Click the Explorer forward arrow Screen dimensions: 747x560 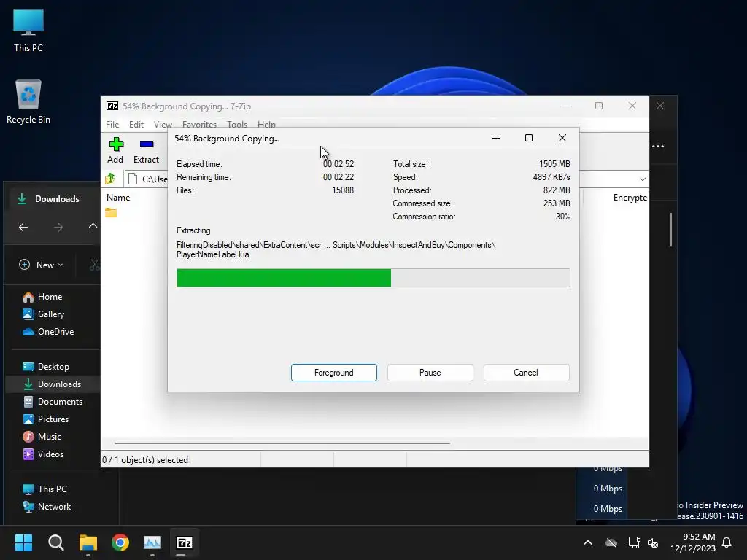tap(58, 227)
